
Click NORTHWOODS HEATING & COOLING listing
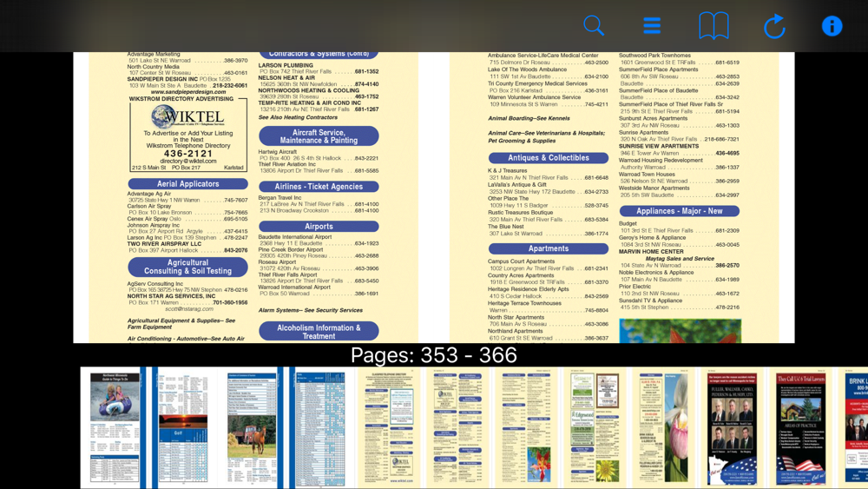tap(319, 94)
